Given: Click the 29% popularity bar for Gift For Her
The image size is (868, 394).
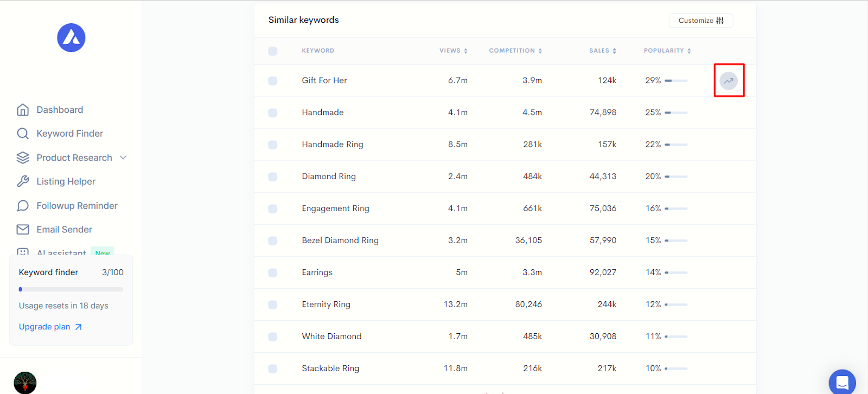Looking at the screenshot, I should pyautogui.click(x=676, y=81).
